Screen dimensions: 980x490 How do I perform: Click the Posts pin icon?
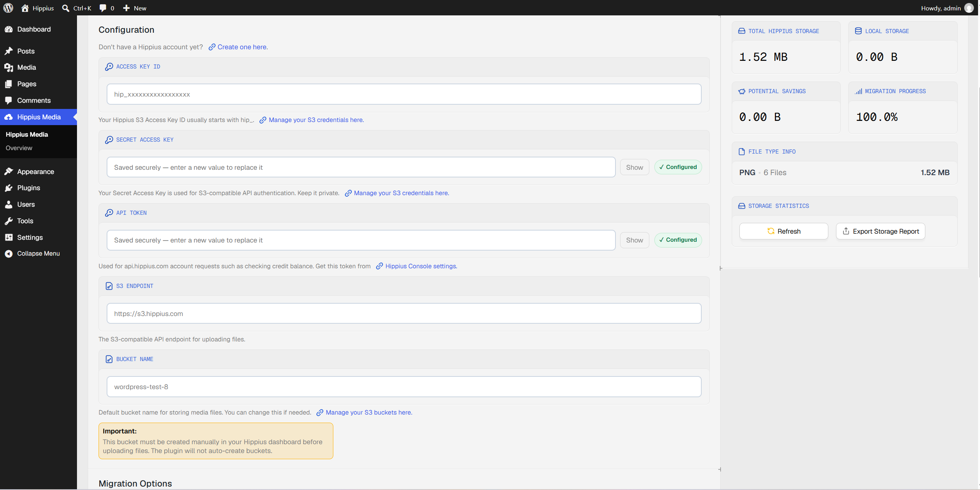tap(9, 51)
